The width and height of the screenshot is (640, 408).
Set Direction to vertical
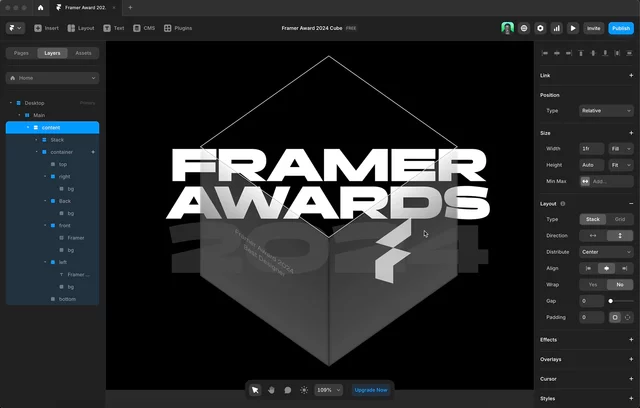(x=620, y=235)
